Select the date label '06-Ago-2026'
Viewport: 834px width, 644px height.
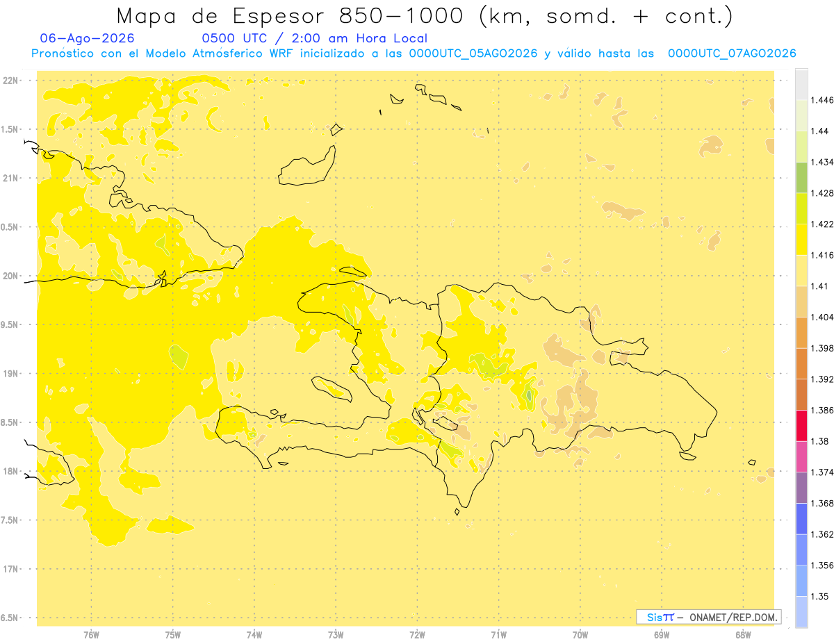pyautogui.click(x=87, y=39)
